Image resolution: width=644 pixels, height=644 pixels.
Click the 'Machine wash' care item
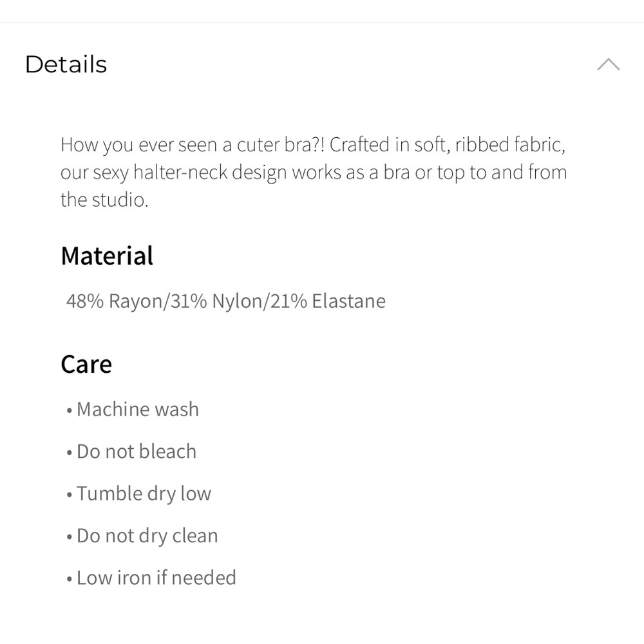(137, 410)
